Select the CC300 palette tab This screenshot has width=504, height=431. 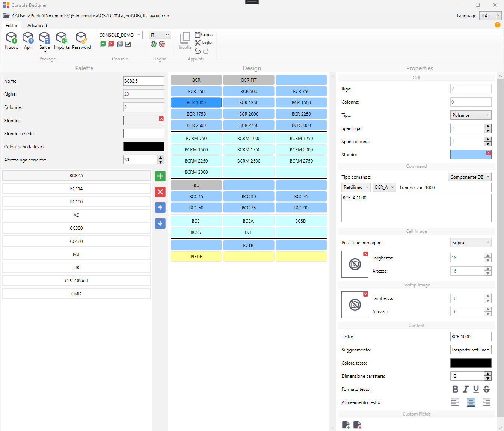(x=76, y=228)
